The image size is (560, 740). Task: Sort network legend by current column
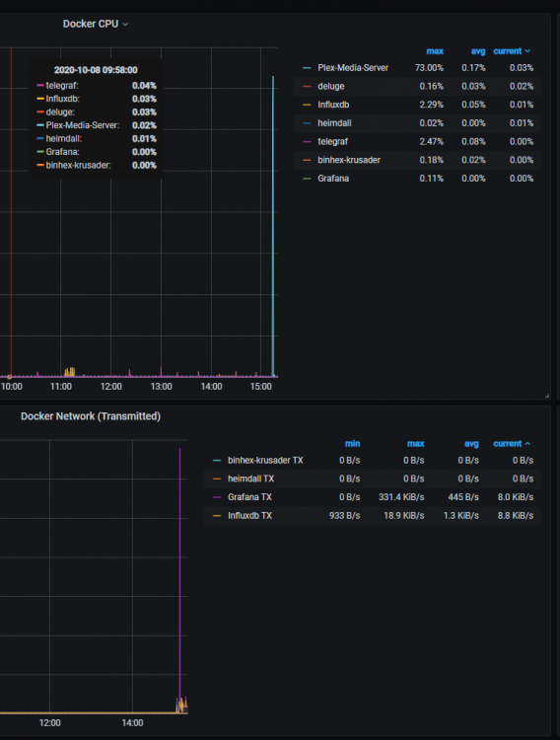(x=512, y=444)
